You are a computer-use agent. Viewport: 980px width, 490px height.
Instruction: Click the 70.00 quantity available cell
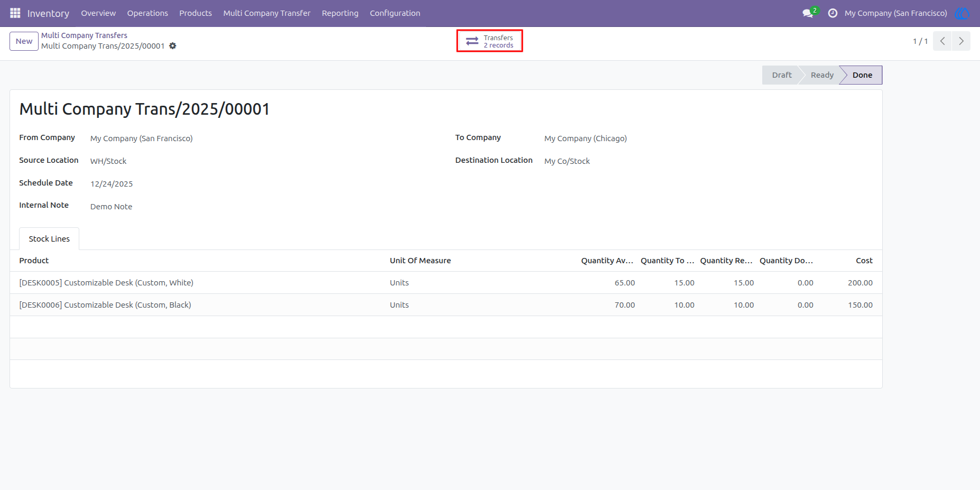click(x=624, y=305)
